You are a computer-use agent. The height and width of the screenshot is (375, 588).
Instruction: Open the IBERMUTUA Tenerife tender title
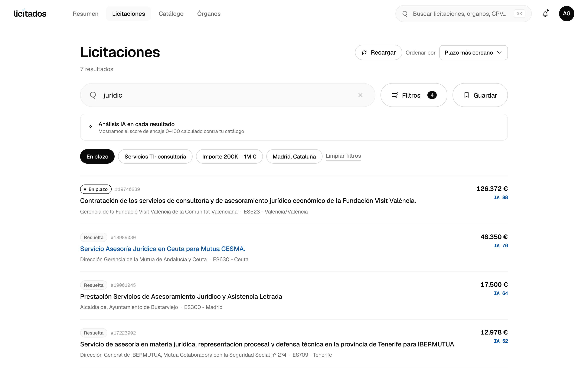coord(267,344)
